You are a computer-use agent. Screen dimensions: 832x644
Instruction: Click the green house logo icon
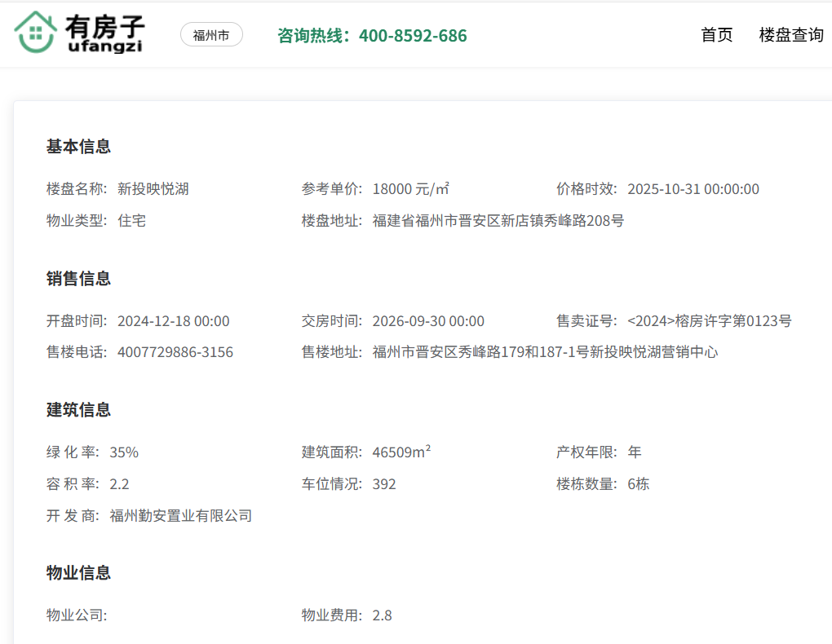(35, 33)
